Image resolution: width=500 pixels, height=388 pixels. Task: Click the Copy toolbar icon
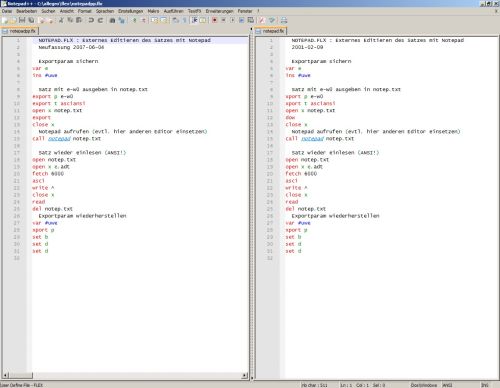(70, 20)
